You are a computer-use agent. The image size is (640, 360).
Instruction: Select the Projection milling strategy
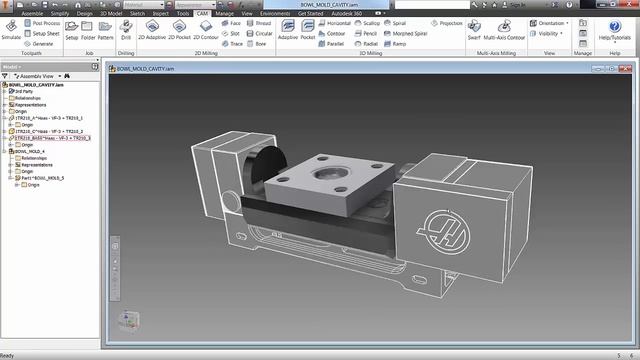(447, 23)
